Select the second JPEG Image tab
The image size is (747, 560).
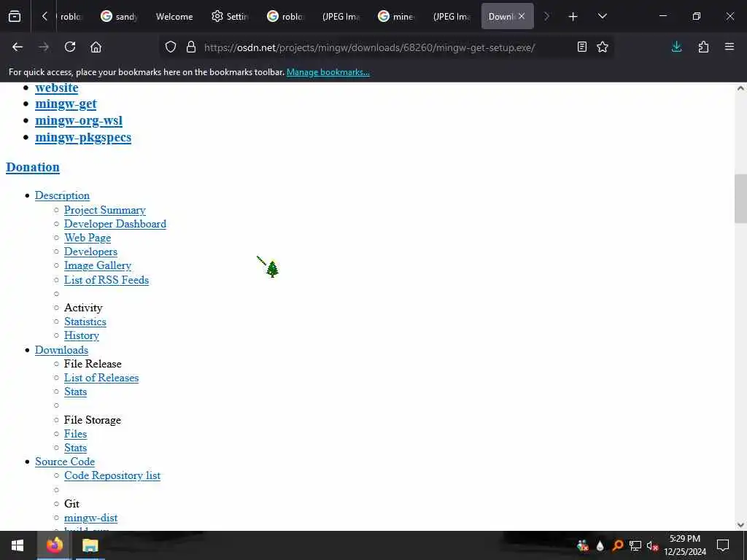coord(452,17)
